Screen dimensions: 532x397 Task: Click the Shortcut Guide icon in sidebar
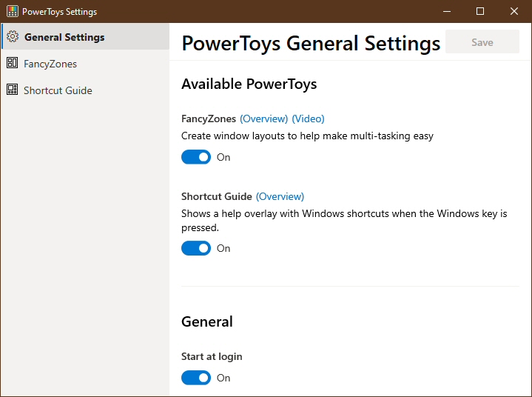(x=13, y=90)
